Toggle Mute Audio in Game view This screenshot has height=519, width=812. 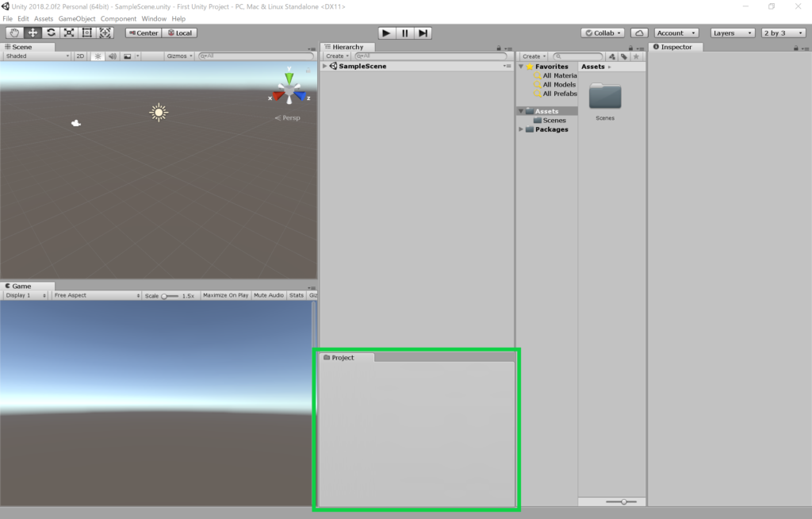coord(269,295)
